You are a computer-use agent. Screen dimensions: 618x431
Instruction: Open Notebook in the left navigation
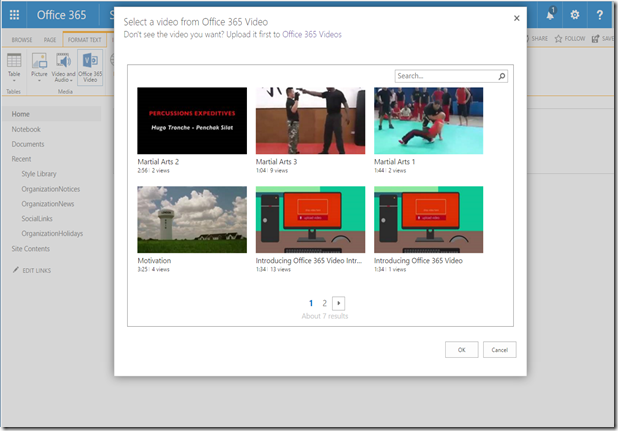[26, 129]
